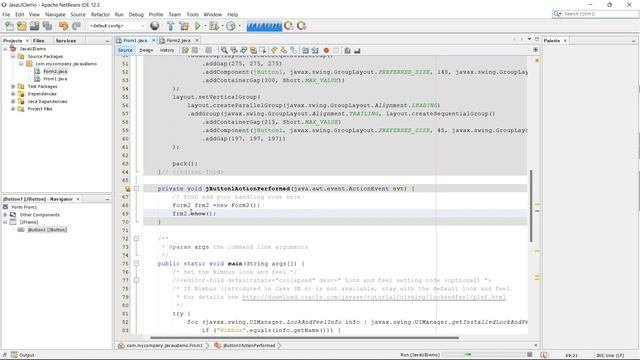Open the Output window button
Image resolution: width=640 pixels, height=360 pixels.
(23, 355)
